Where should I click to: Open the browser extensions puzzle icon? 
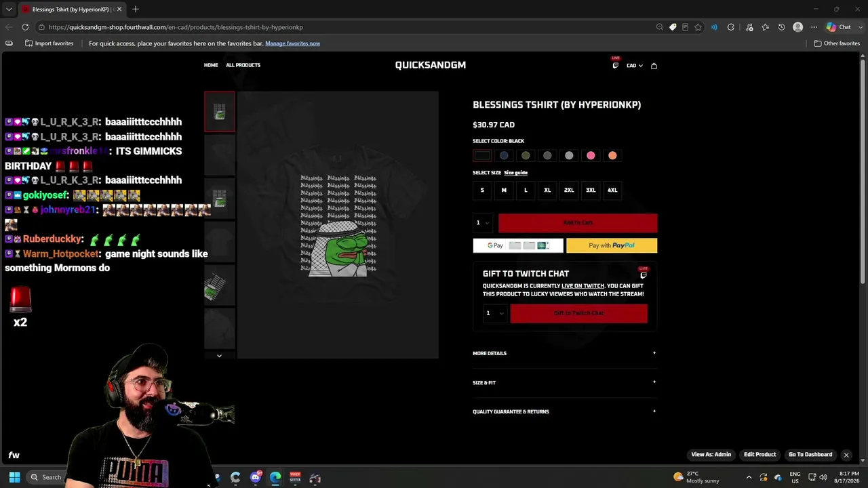click(731, 27)
